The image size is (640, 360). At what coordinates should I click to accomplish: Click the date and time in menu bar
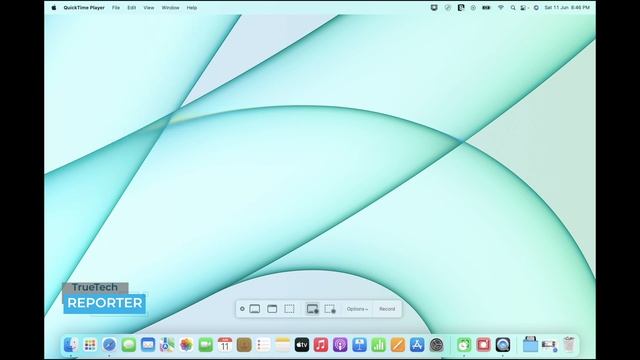tap(567, 7)
